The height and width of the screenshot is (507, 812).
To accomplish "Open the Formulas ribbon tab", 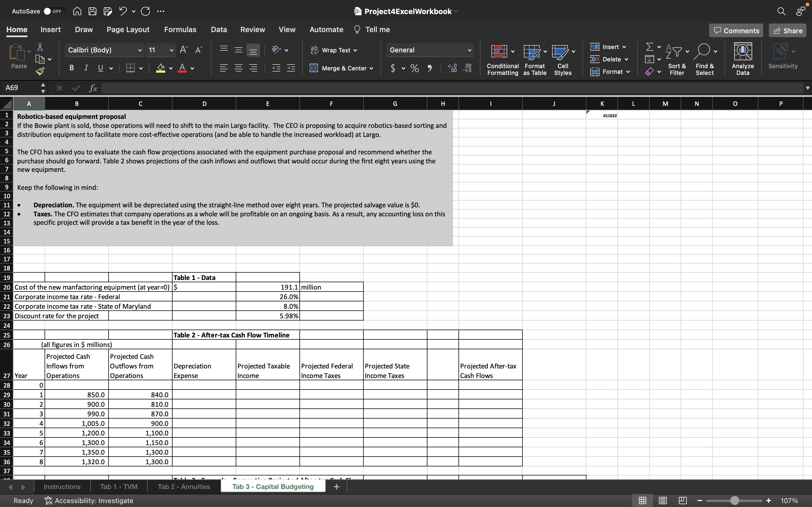I will (x=180, y=30).
